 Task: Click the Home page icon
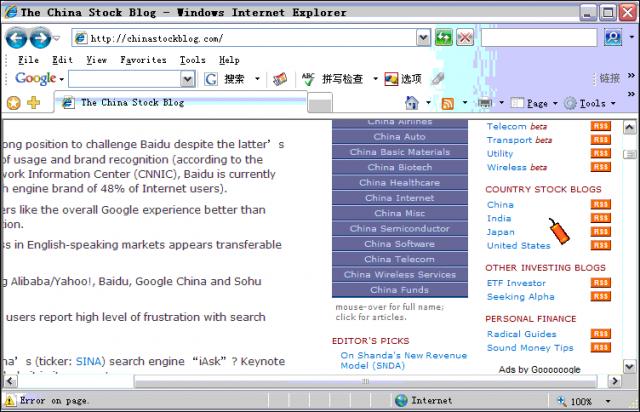(x=412, y=102)
